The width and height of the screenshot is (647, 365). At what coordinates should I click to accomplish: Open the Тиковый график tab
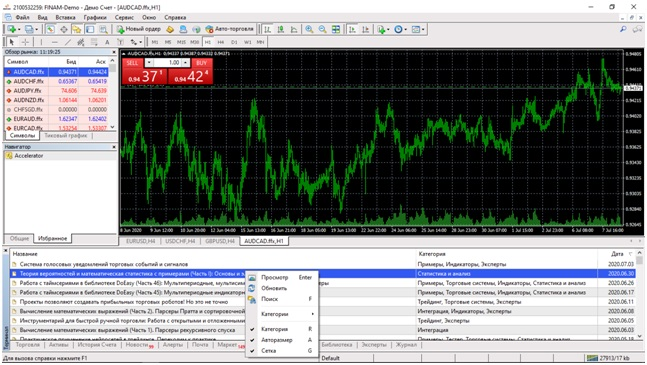point(66,135)
